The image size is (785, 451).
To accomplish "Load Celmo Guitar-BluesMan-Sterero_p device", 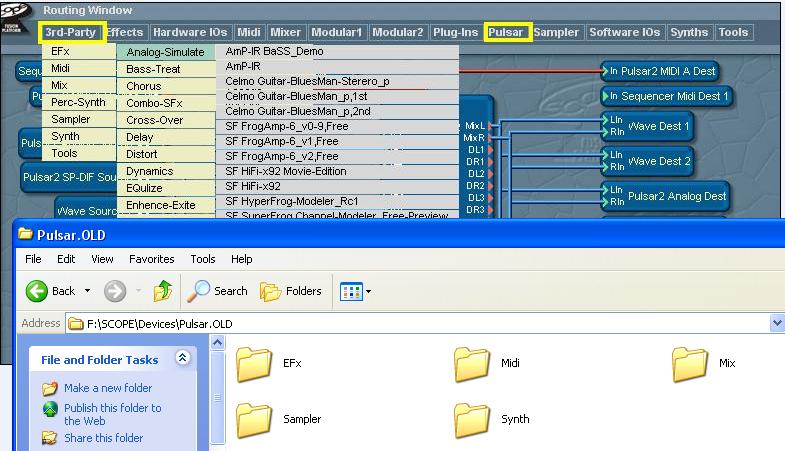I will (x=337, y=82).
